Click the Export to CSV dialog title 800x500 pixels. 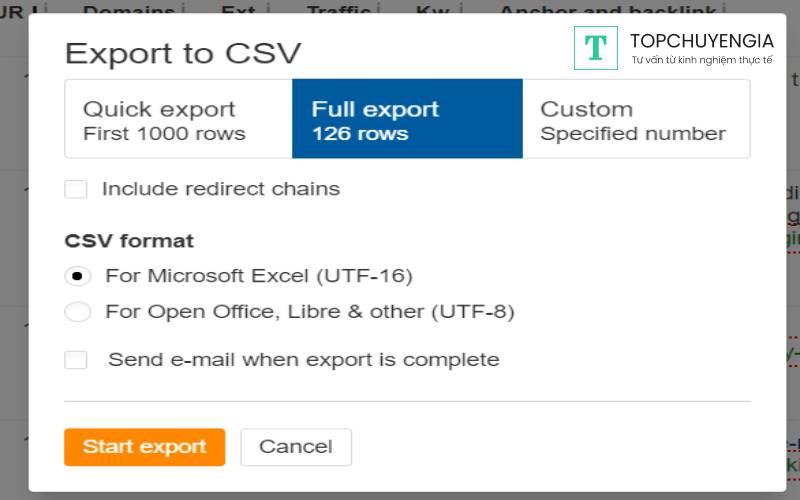(x=183, y=53)
